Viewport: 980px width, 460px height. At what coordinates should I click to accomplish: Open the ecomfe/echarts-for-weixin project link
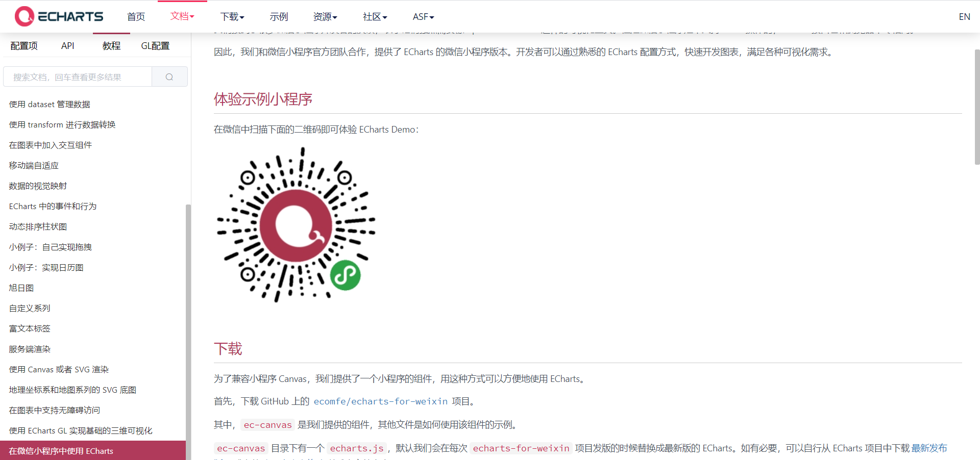pyautogui.click(x=381, y=401)
